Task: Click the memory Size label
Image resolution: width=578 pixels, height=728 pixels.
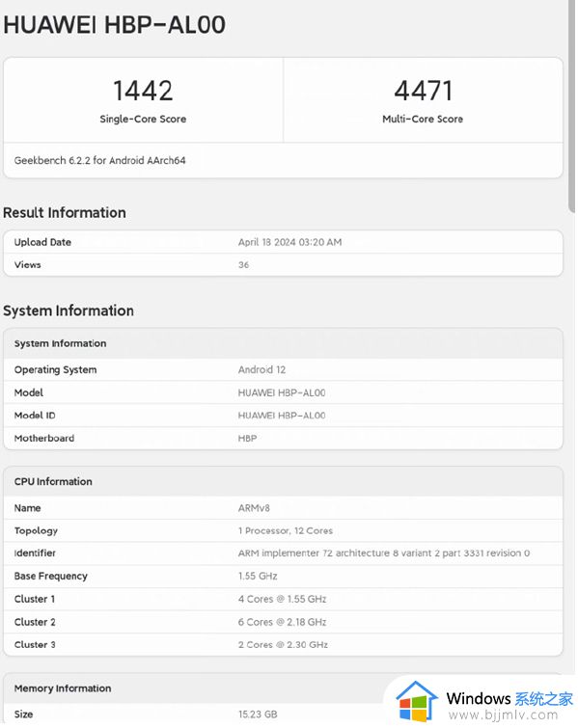Action: pos(23,715)
